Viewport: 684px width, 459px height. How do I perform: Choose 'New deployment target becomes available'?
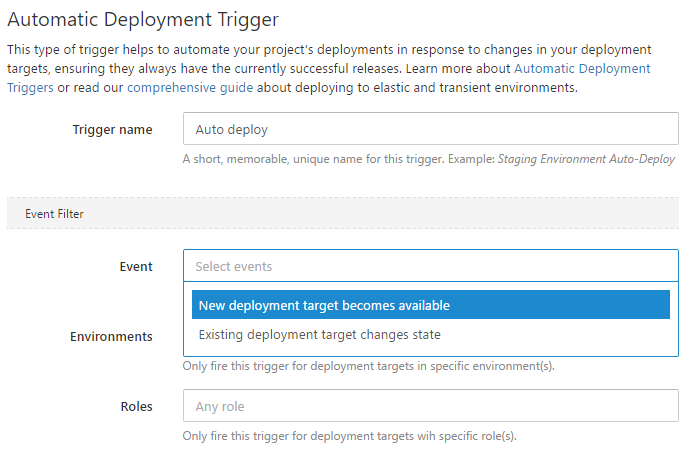click(430, 305)
